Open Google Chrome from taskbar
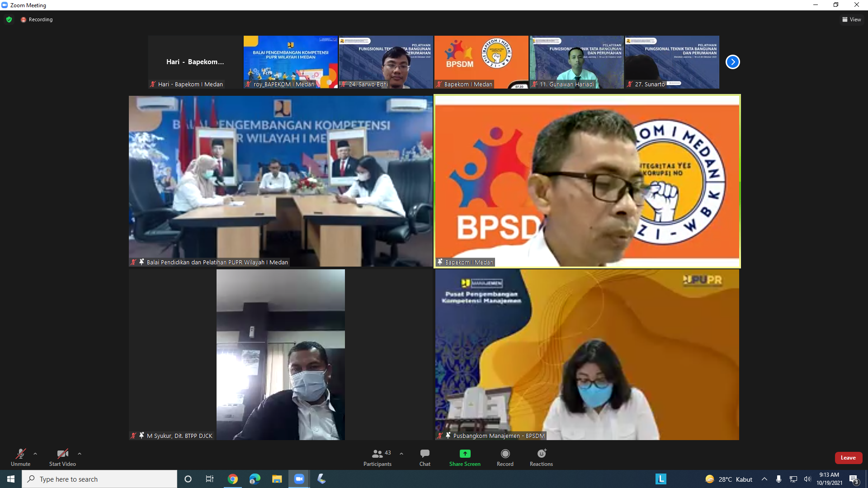Image resolution: width=868 pixels, height=488 pixels. 233,479
